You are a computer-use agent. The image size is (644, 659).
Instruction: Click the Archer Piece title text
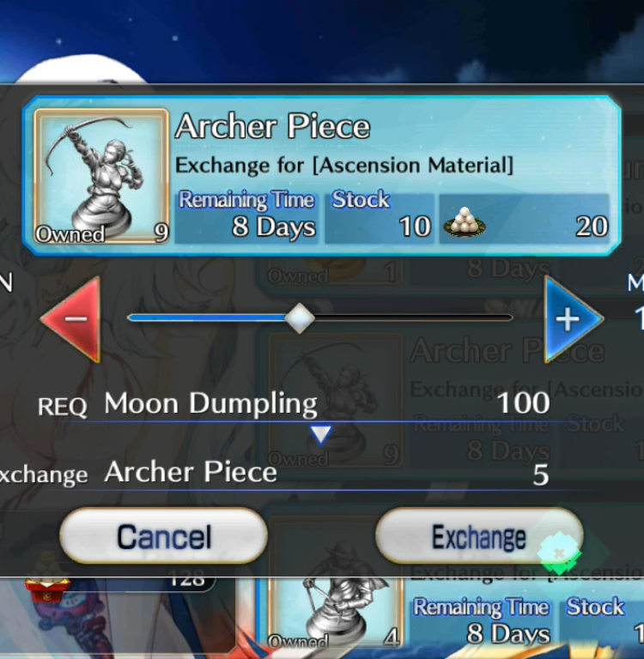click(272, 126)
